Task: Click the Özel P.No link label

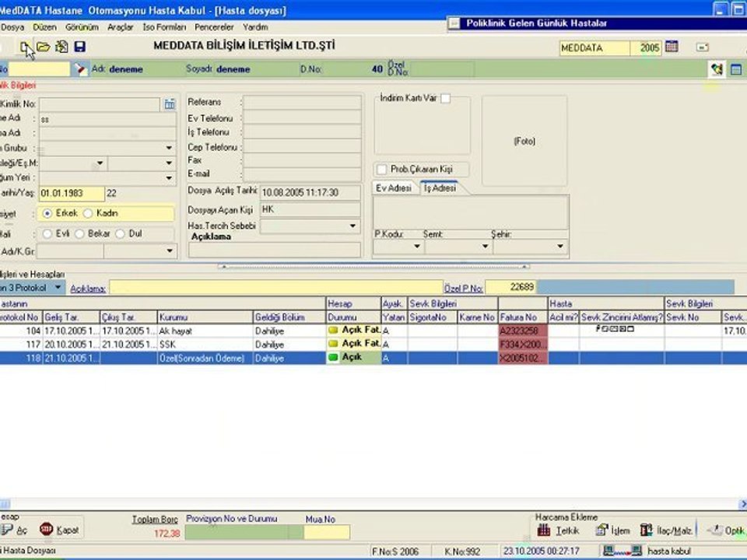Action: coord(464,288)
